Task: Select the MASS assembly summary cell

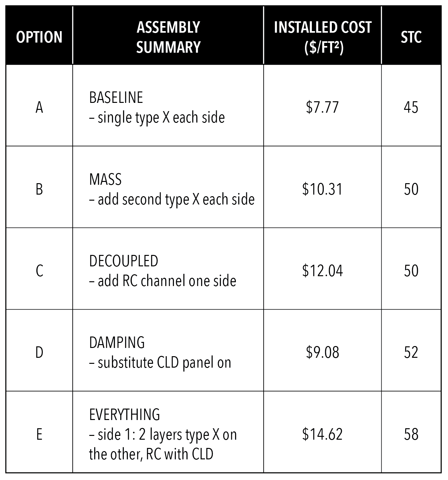Action: click(172, 189)
